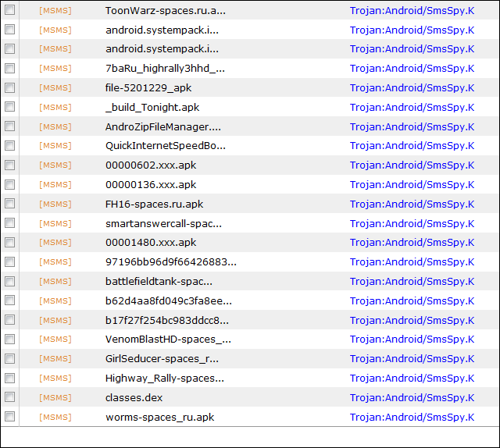Select the 97196bb96d9f66426883 file entry
This screenshot has width=500, height=448.
[170, 262]
